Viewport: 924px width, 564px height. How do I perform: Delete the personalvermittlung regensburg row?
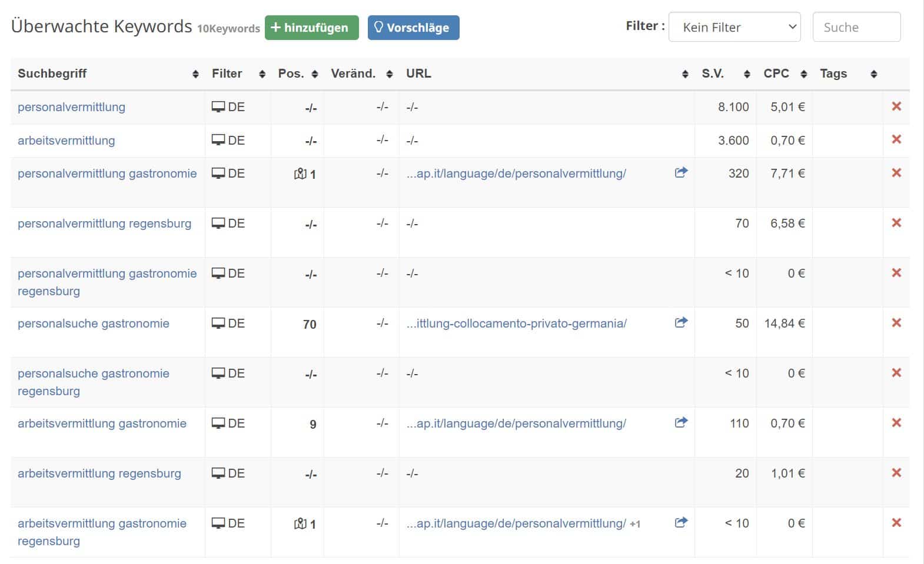(x=896, y=223)
